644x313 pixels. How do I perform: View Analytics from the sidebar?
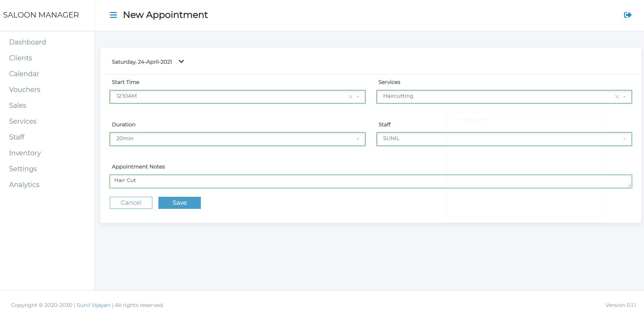pyautogui.click(x=24, y=185)
